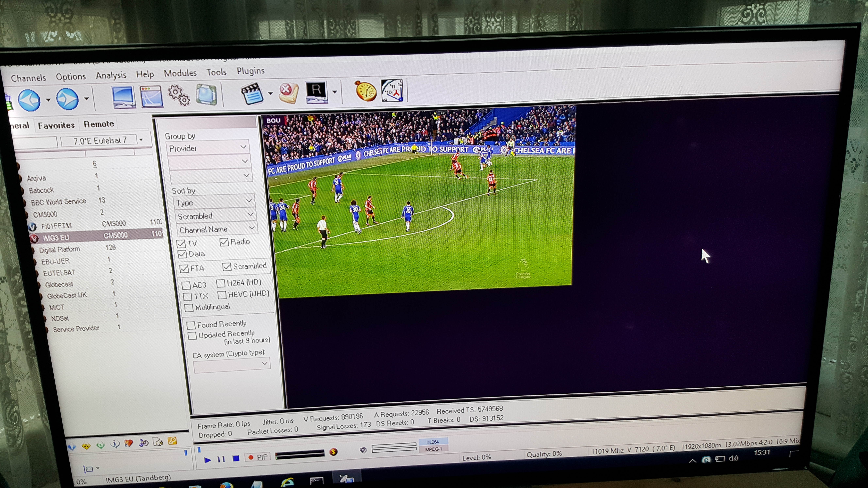Click the fullscreen frame toolbar icon
This screenshot has height=488, width=868.
tap(206, 95)
